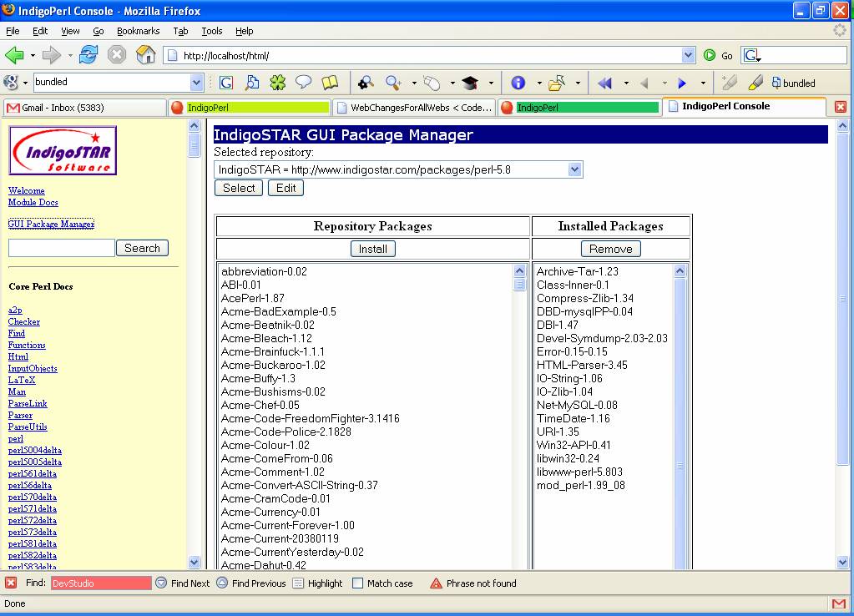Click the Find Next arrow icon
The height and width of the screenshot is (616, 854).
point(161,583)
